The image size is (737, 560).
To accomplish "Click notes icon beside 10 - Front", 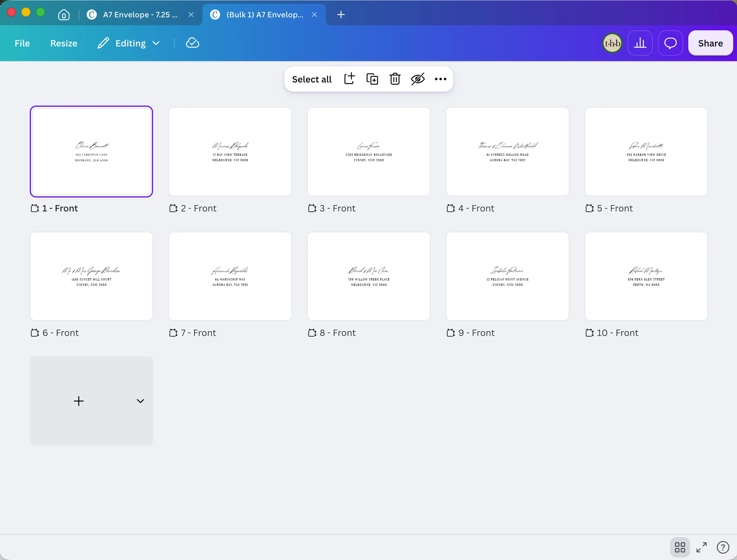I will [x=590, y=333].
